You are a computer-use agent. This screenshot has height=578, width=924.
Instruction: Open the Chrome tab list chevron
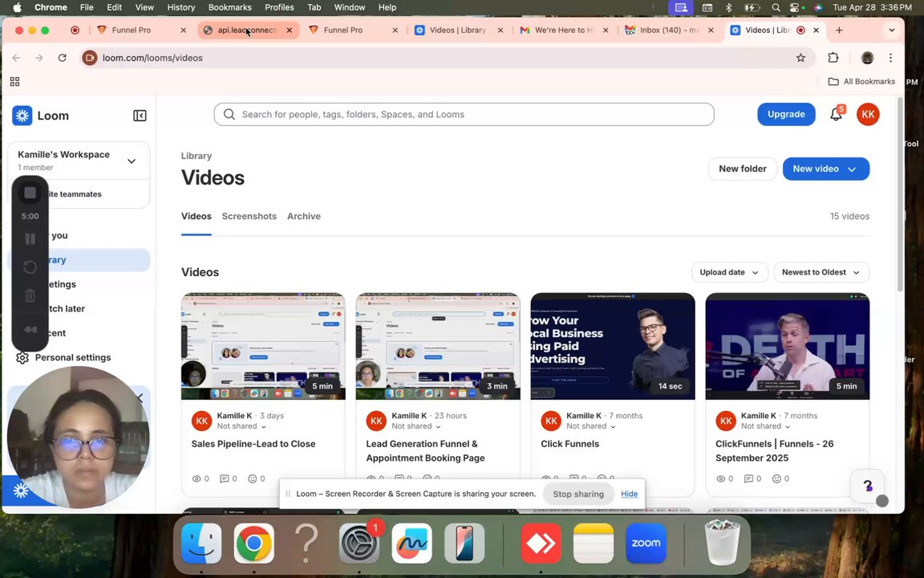coord(892,30)
